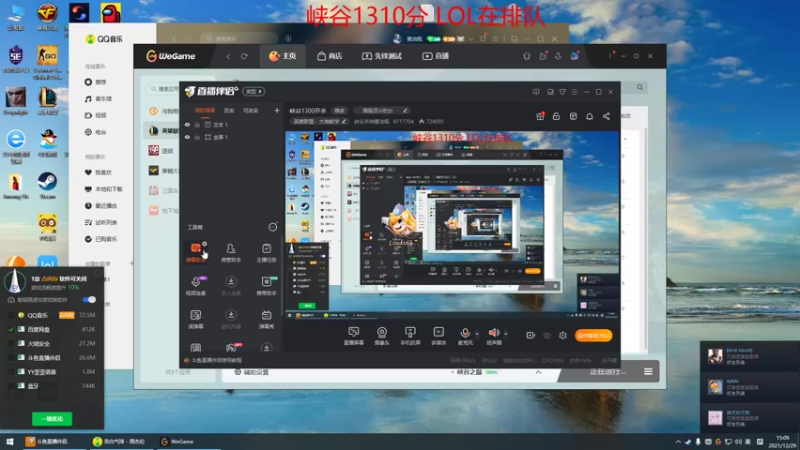Image resolution: width=800 pixels, height=450 pixels.
Task: Switch to the 主页 tab in WeGame
Action: [x=283, y=56]
